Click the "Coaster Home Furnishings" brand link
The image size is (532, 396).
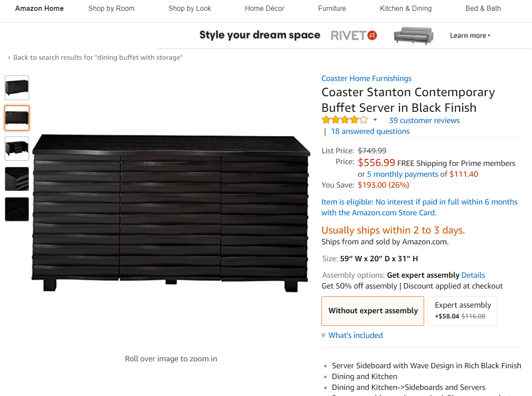click(x=366, y=78)
